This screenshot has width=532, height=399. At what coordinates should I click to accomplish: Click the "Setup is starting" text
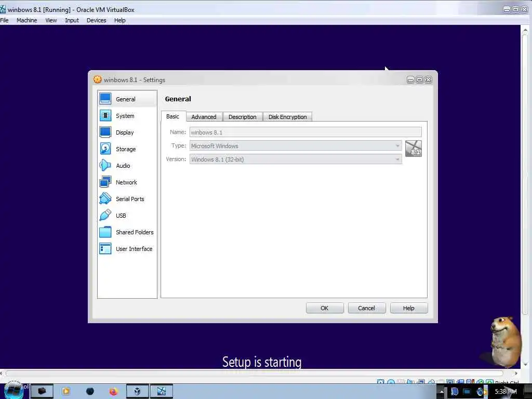pos(262,362)
